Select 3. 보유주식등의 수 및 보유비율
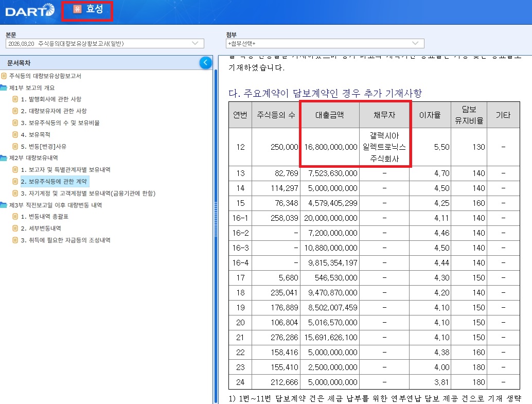 (60, 123)
